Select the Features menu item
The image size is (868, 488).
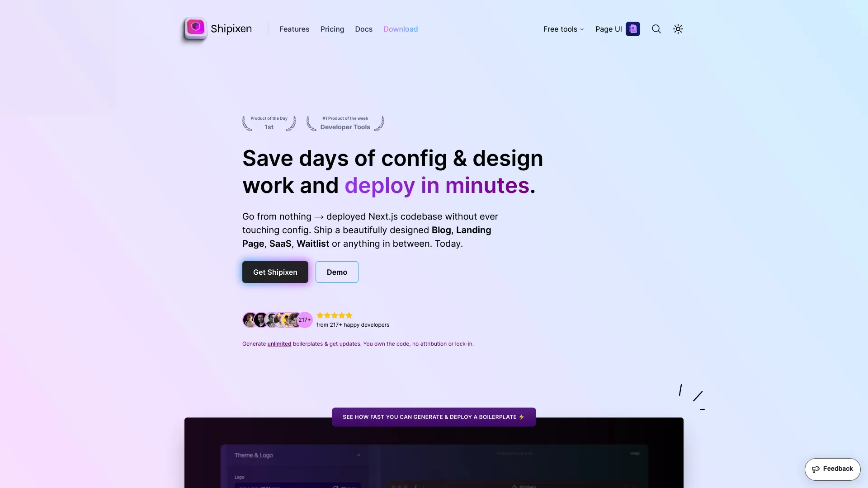point(294,28)
